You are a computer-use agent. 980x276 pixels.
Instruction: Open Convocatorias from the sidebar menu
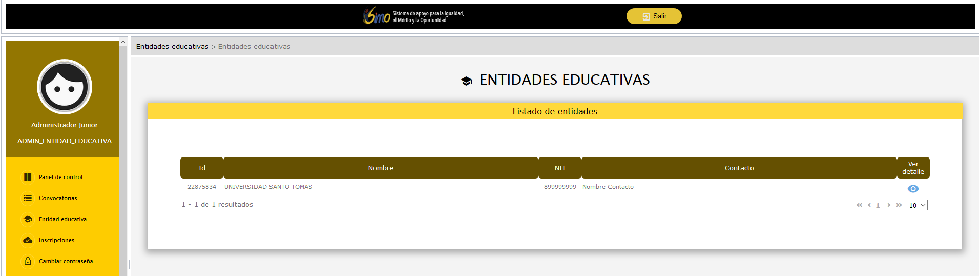(58, 198)
